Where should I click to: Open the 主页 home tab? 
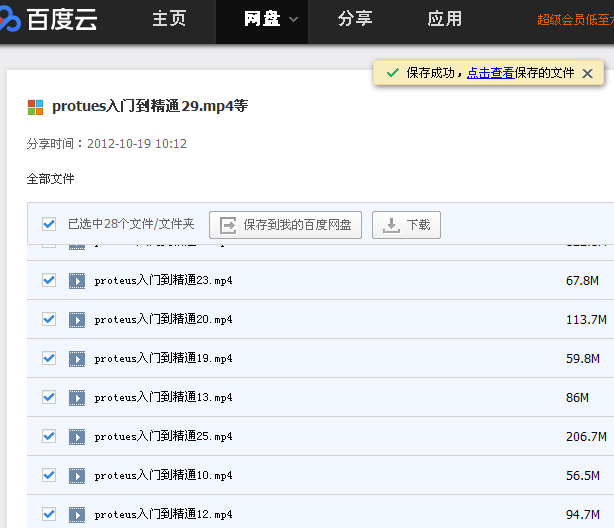[169, 19]
